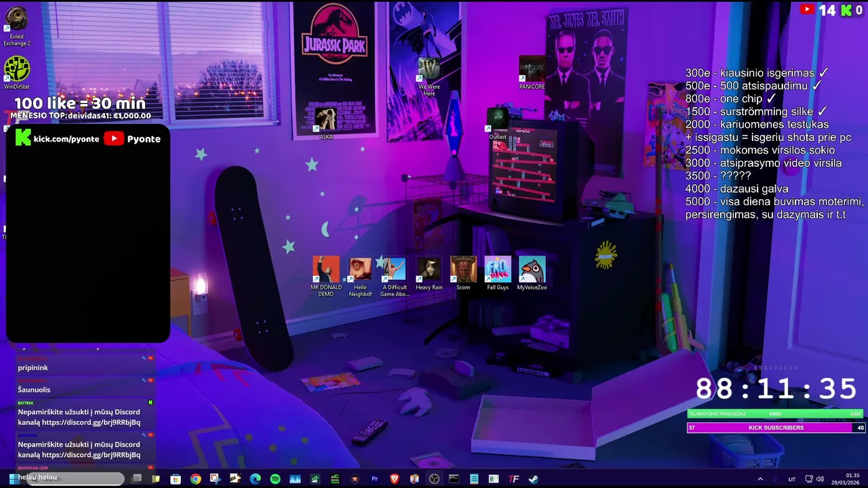Click the '100 like = 30 min' text

(x=80, y=103)
